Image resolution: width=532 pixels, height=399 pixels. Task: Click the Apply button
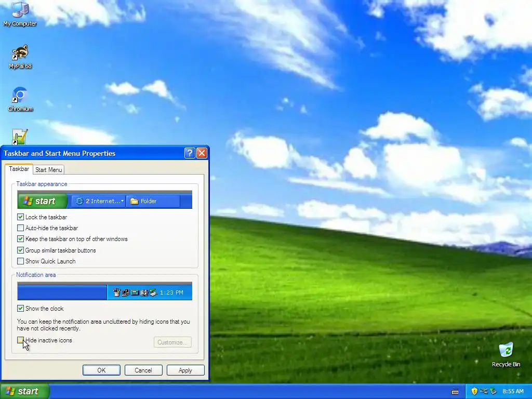click(x=185, y=370)
